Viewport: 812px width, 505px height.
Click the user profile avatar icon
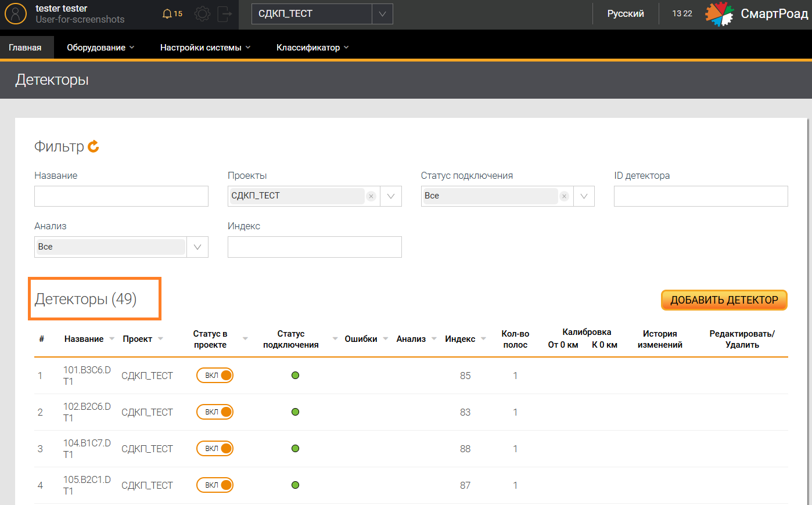point(16,14)
